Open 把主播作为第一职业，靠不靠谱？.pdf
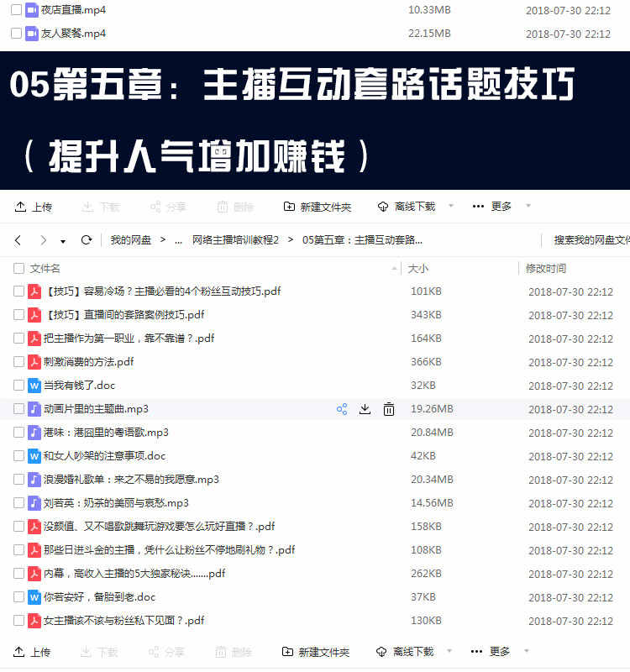Image resolution: width=630 pixels, height=672 pixels. [129, 339]
